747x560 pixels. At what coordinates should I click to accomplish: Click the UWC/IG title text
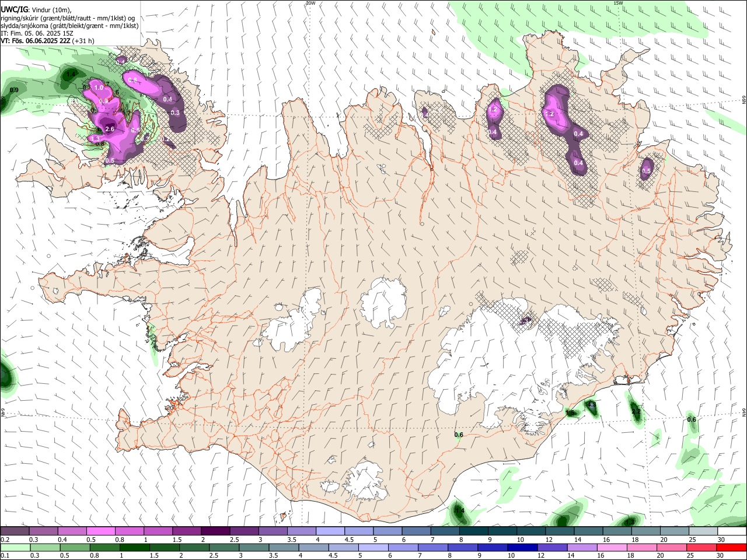15,9
